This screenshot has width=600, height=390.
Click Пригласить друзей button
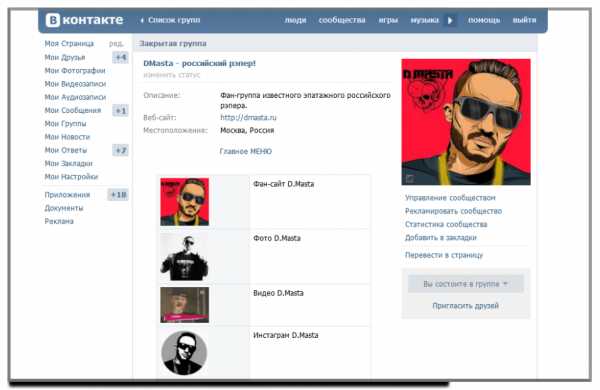point(466,306)
